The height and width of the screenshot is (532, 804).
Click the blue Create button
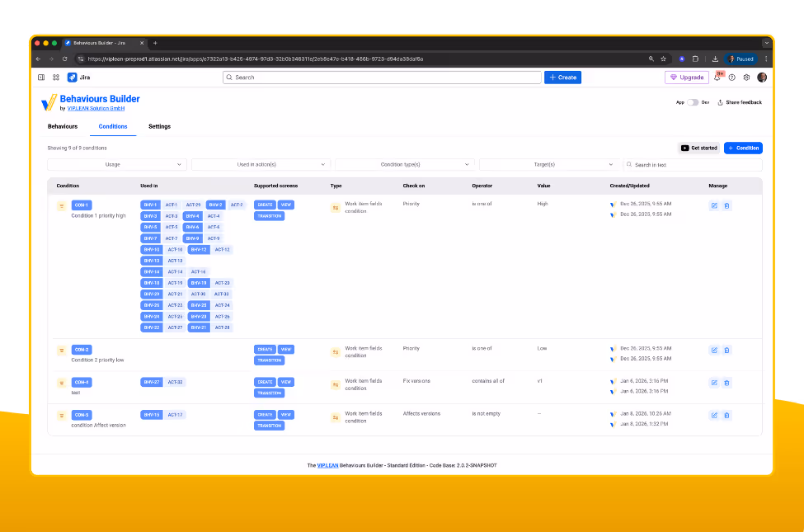[x=562, y=78]
